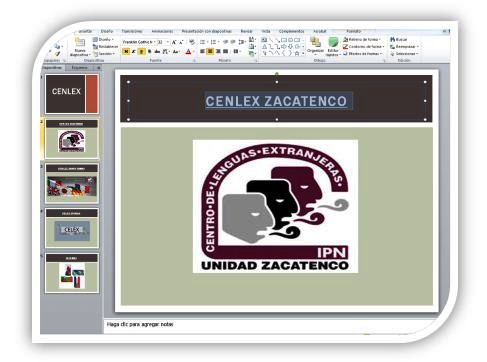487x362 pixels.
Task: Open the Seleccionar dropdown
Action: coord(405,54)
